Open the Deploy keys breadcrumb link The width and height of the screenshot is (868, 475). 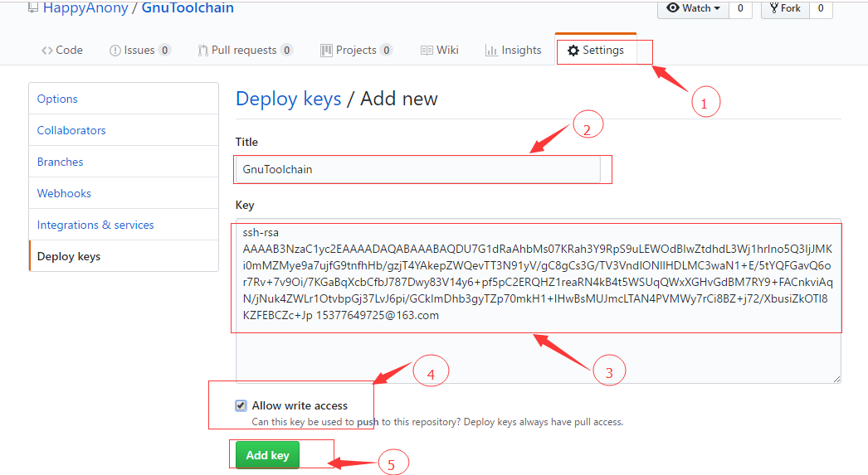(x=289, y=99)
